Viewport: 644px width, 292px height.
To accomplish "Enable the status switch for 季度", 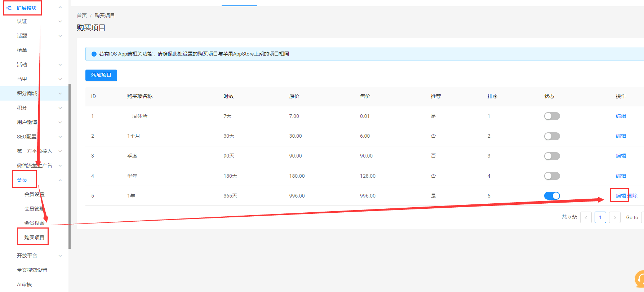I will [x=552, y=156].
